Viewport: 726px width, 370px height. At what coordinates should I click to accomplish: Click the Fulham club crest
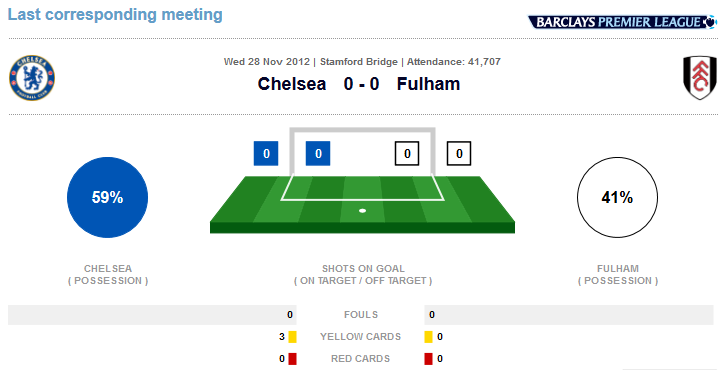click(700, 78)
